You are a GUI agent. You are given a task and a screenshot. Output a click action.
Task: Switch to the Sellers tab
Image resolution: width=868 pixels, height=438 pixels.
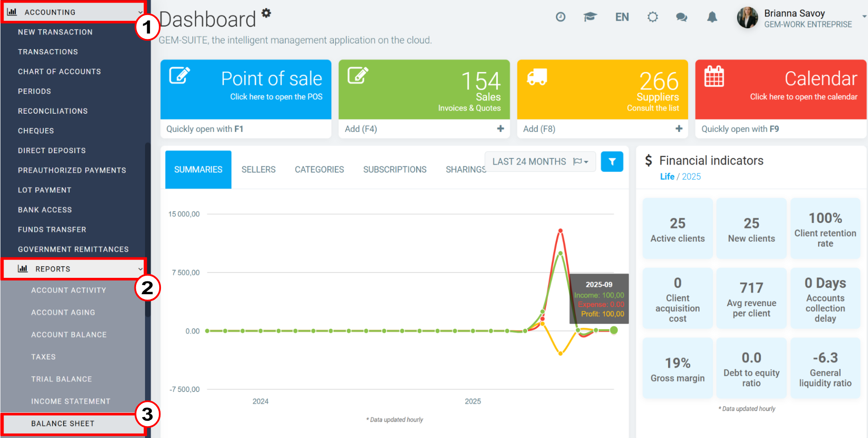(258, 169)
